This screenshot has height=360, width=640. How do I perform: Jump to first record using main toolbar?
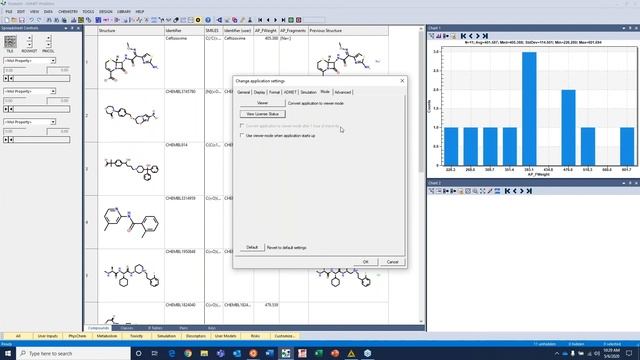[x=260, y=20]
